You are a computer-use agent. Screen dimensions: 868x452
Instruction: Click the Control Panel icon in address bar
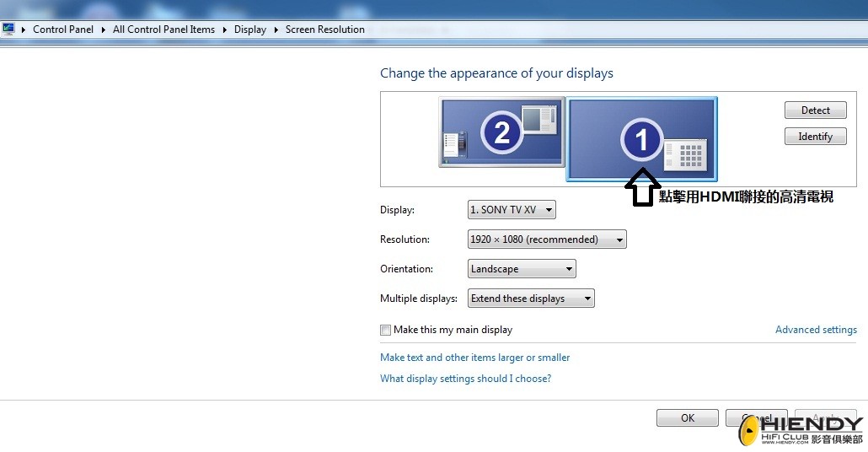coord(8,30)
